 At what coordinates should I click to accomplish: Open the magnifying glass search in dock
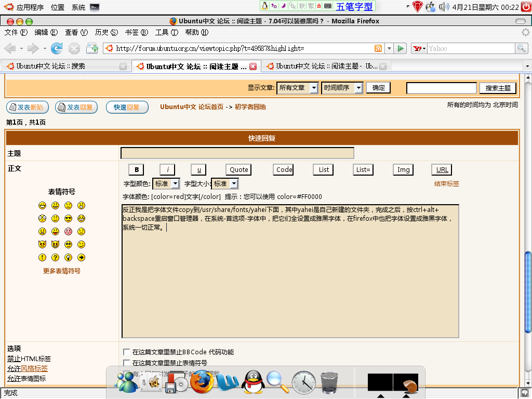(x=278, y=382)
